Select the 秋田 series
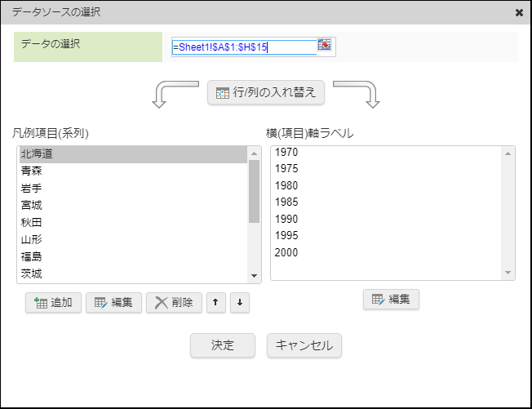The width and height of the screenshot is (532, 409). (133, 222)
